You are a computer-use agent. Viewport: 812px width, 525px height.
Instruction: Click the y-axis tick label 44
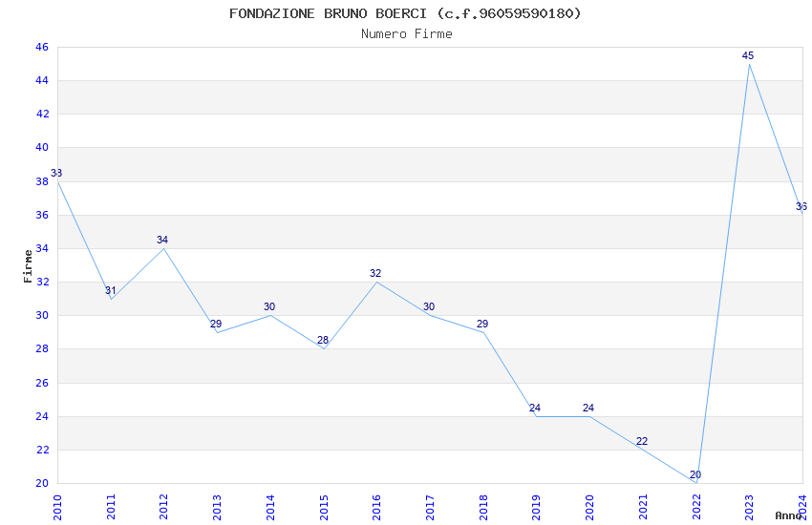[42, 80]
